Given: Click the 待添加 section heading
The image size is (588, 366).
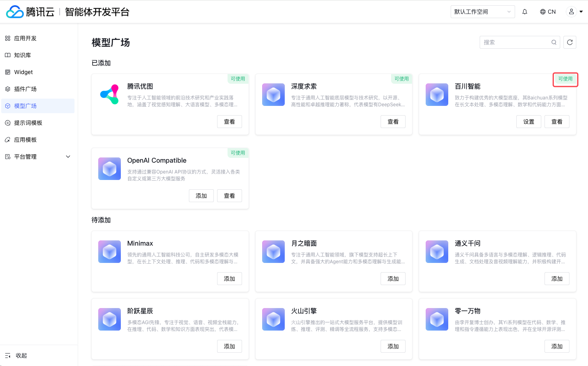Looking at the screenshot, I should [x=101, y=220].
